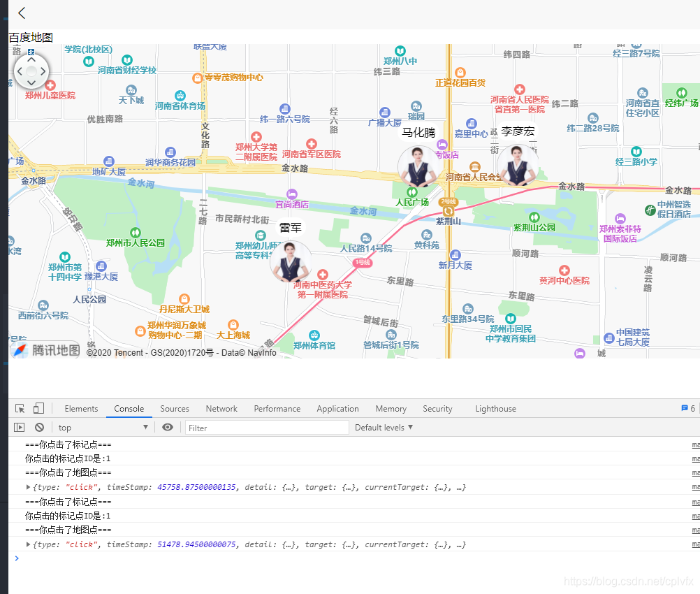This screenshot has height=594, width=700.
Task: Open Default levels dropdown
Action: (x=384, y=428)
